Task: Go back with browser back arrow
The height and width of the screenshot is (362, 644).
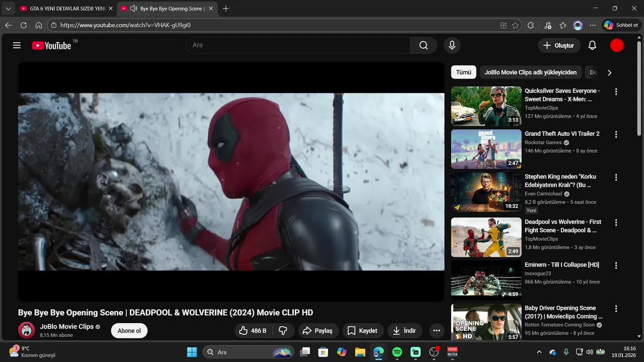Action: pos(9,25)
